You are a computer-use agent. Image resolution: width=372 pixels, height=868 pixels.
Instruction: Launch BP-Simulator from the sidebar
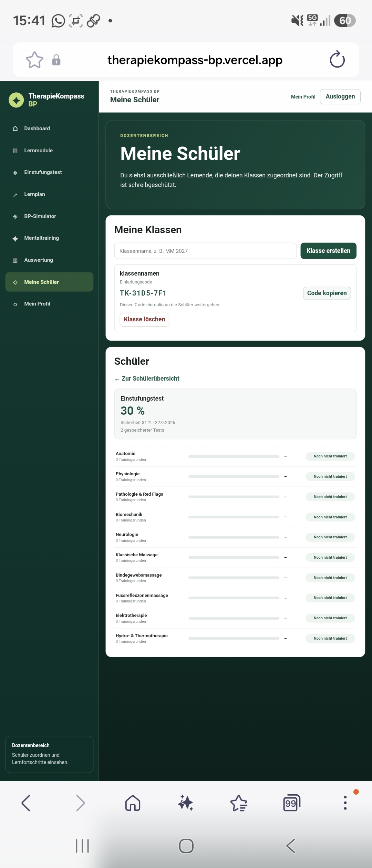click(x=49, y=216)
